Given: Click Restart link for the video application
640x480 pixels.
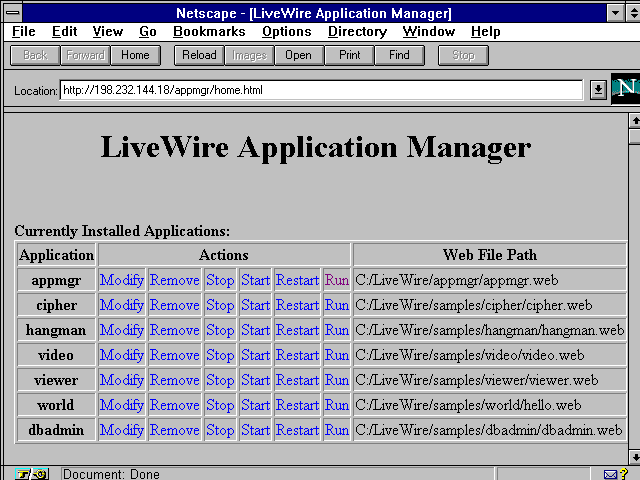Looking at the screenshot, I should coord(297,355).
